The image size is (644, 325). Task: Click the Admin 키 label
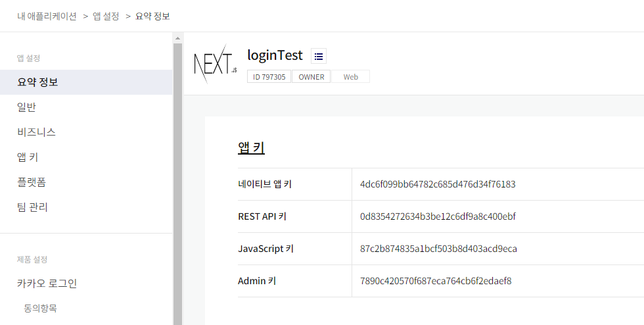click(x=257, y=281)
